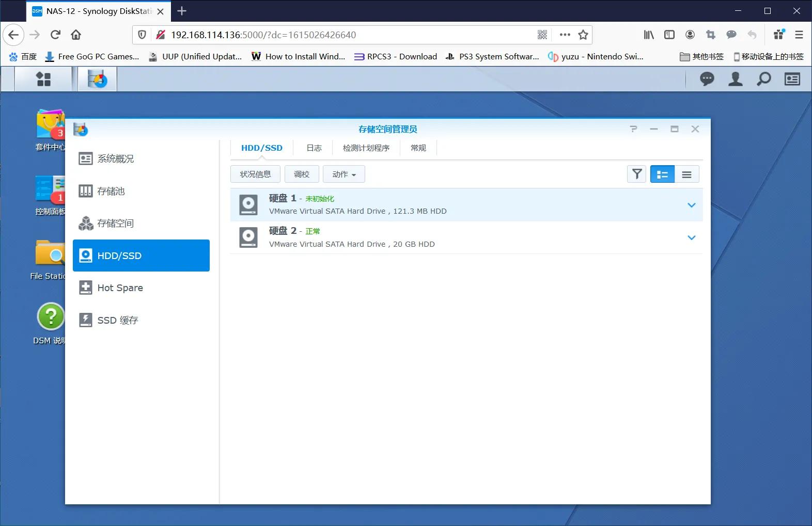Go to browser home page
Image resolution: width=812 pixels, height=526 pixels.
coord(76,35)
